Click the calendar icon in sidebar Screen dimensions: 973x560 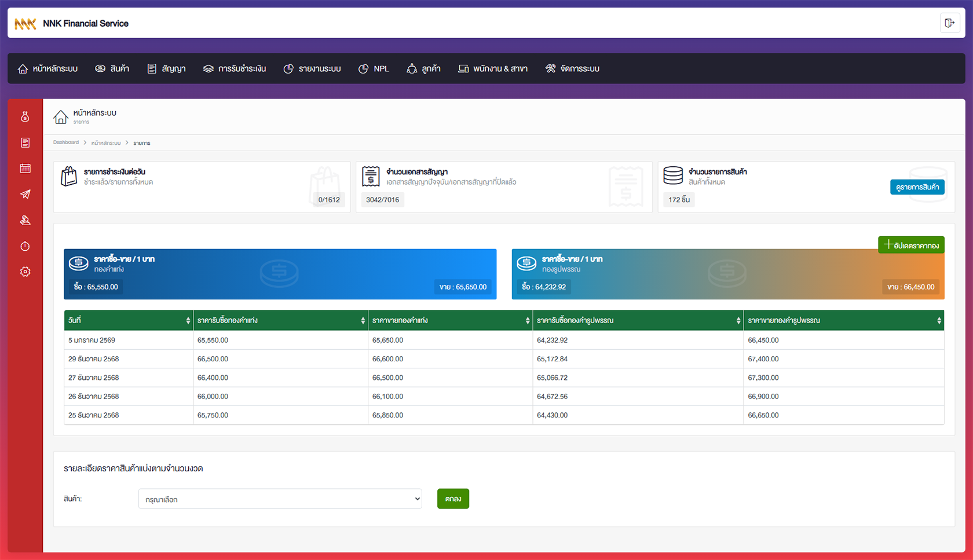25,169
